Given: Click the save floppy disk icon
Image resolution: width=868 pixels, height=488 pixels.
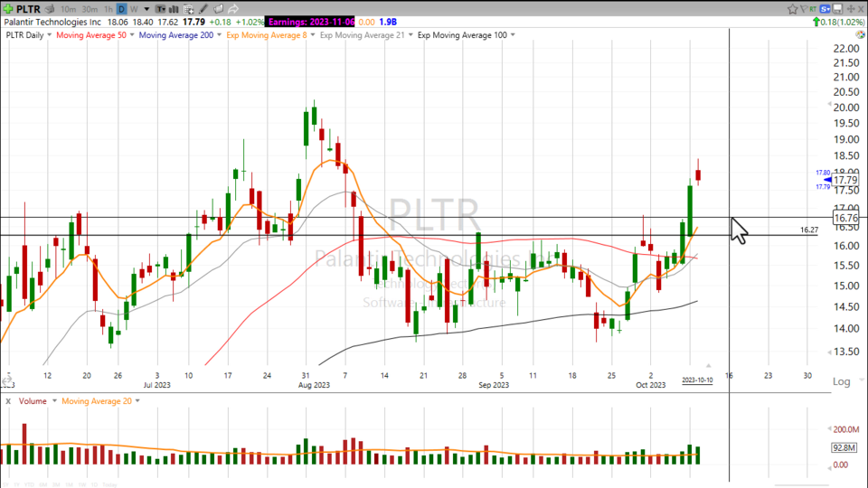Looking at the screenshot, I should 837,9.
